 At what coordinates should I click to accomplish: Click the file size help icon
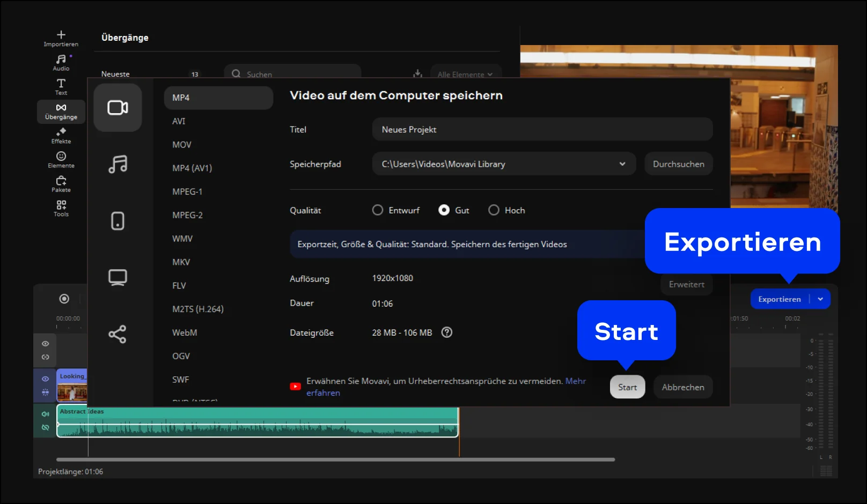(446, 332)
